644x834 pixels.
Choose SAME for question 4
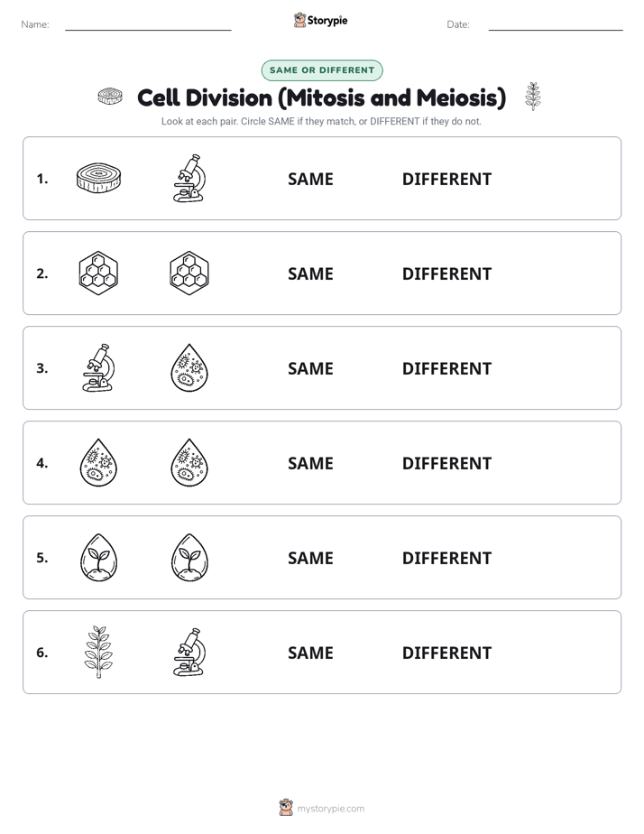pyautogui.click(x=310, y=463)
